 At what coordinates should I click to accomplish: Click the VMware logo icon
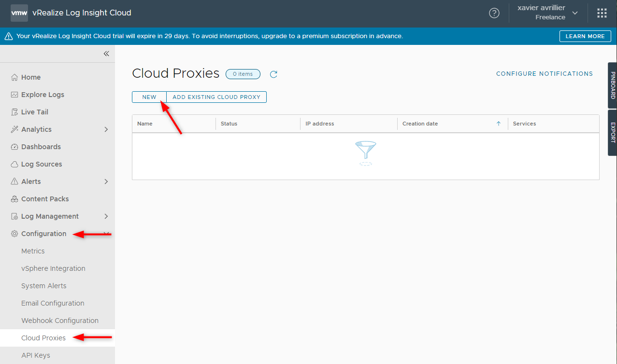click(19, 13)
